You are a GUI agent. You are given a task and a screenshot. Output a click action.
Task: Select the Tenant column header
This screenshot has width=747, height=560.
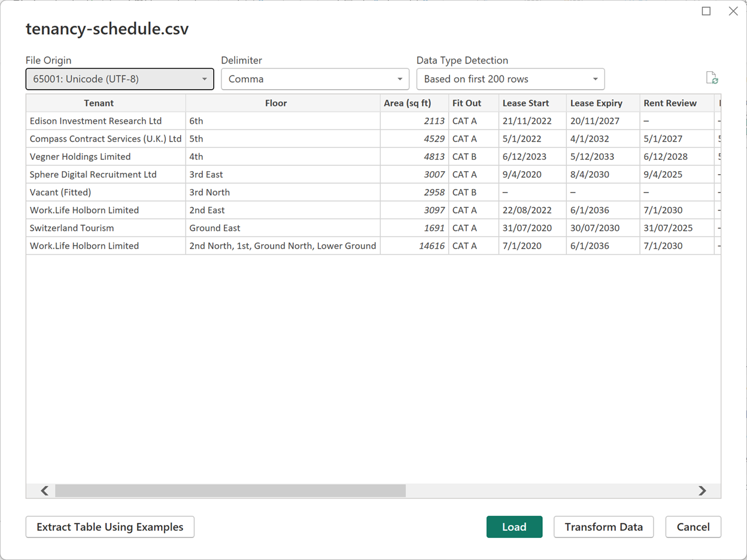106,103
